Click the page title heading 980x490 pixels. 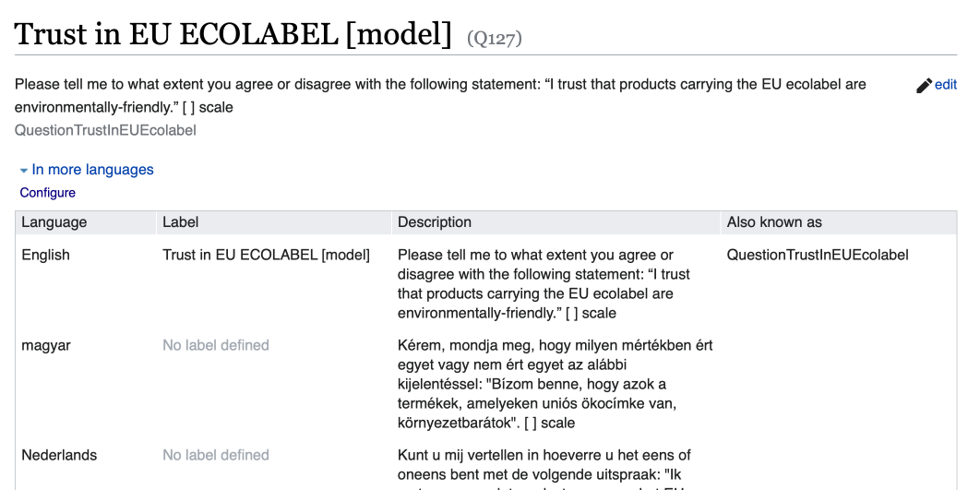233,35
